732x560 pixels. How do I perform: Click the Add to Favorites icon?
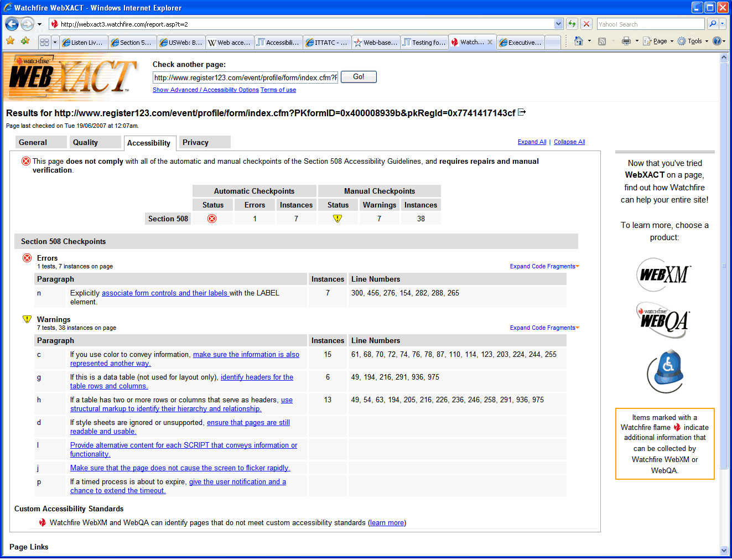coord(25,41)
